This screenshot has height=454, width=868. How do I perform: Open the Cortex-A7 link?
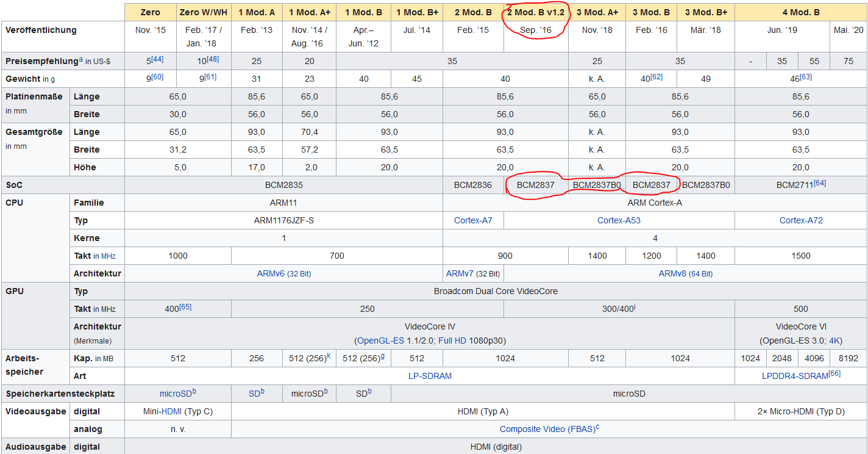[473, 220]
